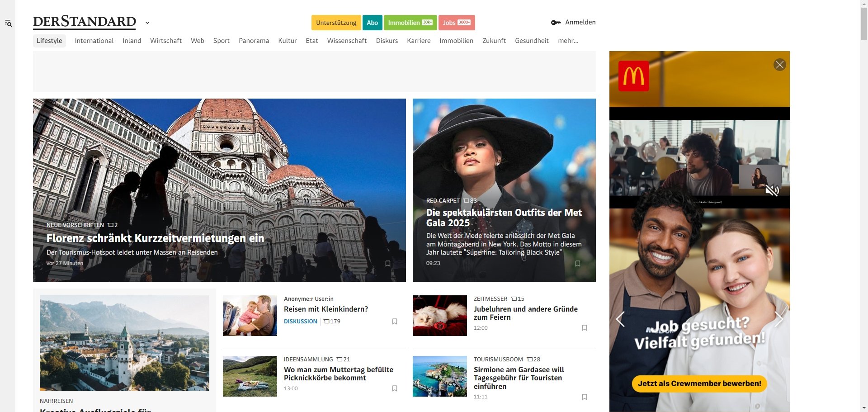The image size is (868, 412).
Task: Show previous slide in McDonald's ad
Action: pos(620,319)
